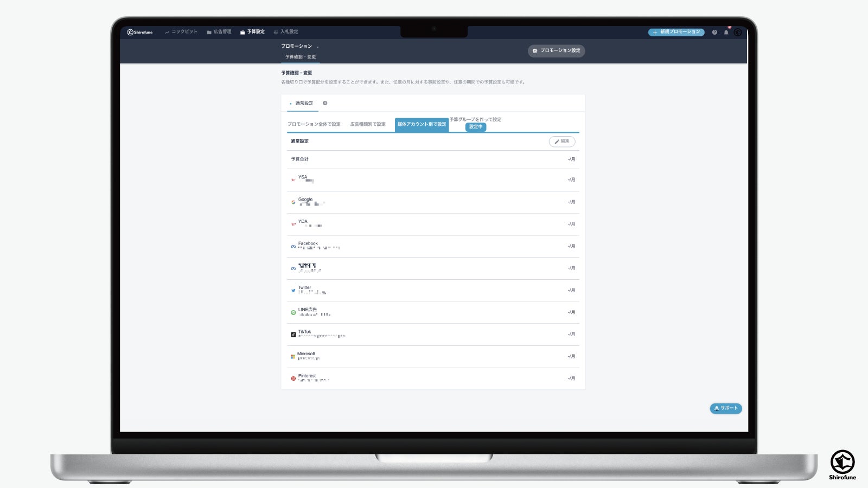The width and height of the screenshot is (868, 488).
Task: Click the 予算合計 budget value
Action: tap(571, 159)
